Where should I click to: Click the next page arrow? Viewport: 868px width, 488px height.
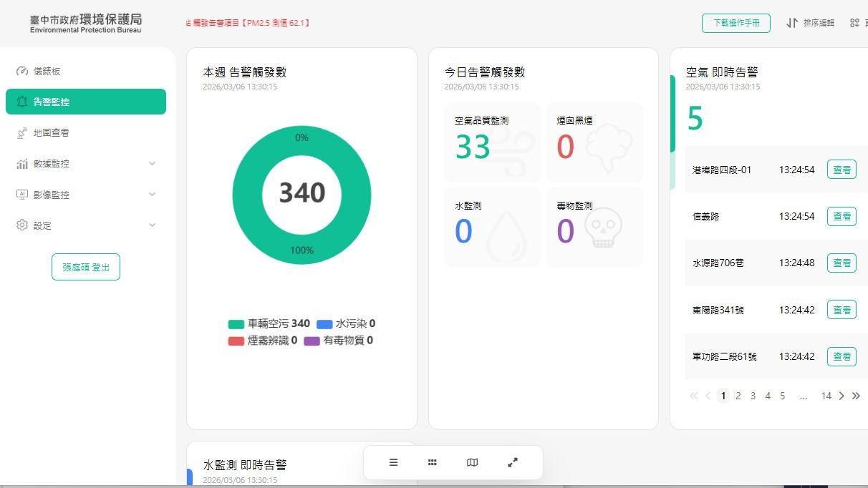click(x=842, y=396)
